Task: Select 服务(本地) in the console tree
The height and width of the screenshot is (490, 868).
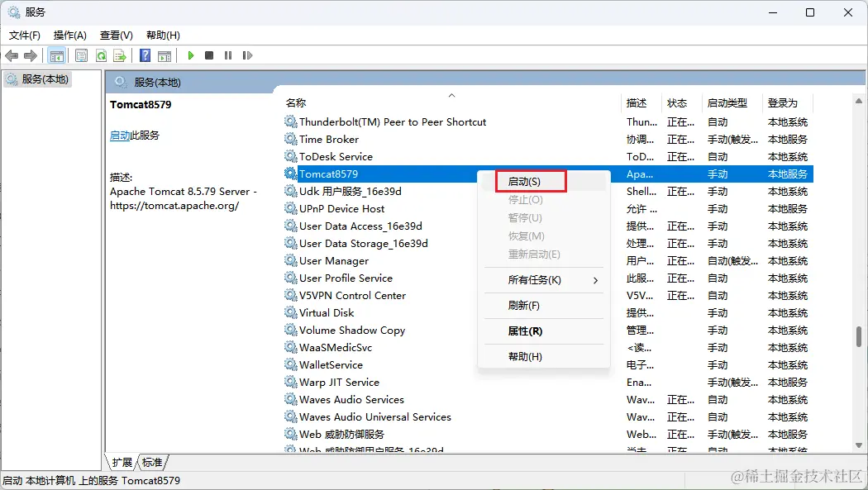Action: pos(38,79)
